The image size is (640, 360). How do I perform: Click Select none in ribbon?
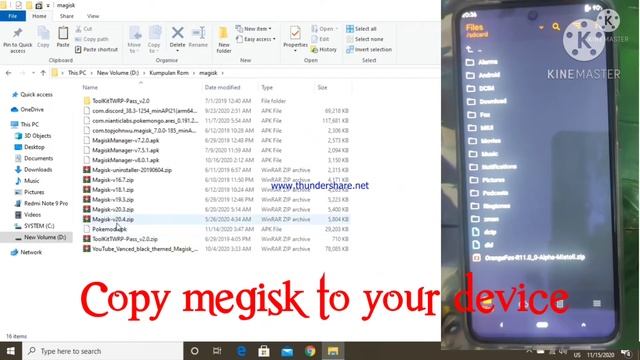(364, 39)
